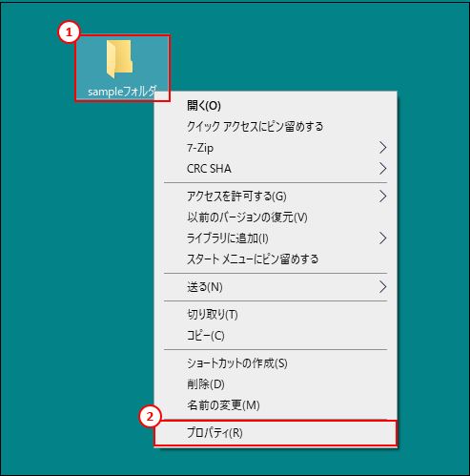Click ショートカットの作成(S)
Image resolution: width=470 pixels, height=476 pixels.
276,363
